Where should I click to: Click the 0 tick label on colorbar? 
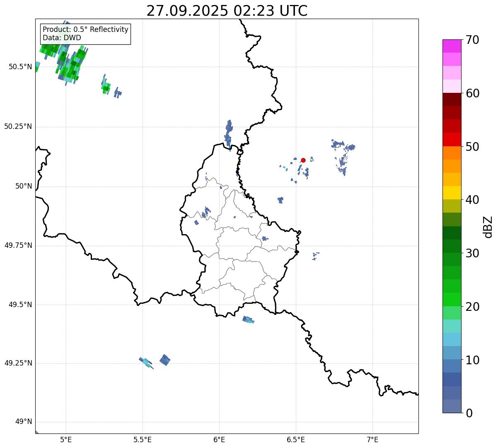pos(470,413)
